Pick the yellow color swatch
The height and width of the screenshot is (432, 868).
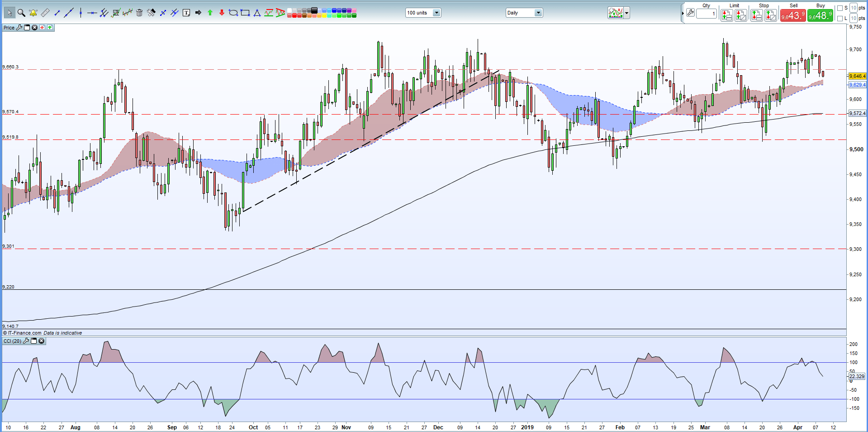324,15
